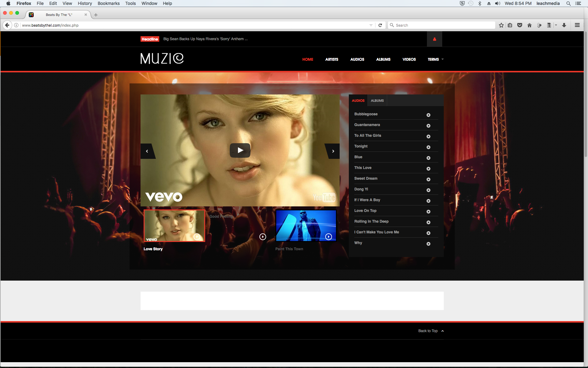588x368 pixels.
Task: Reload the page in Firefox toolbar
Action: (380, 25)
